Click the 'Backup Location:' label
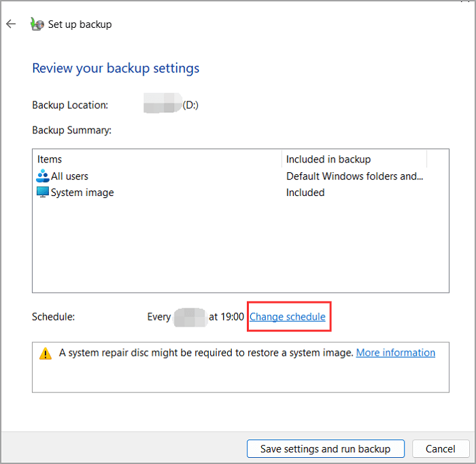 (x=70, y=105)
